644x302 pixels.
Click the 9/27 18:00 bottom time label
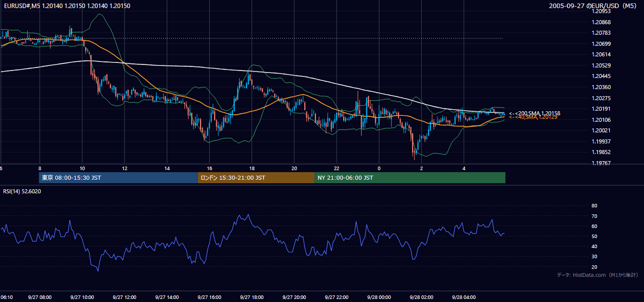251,297
